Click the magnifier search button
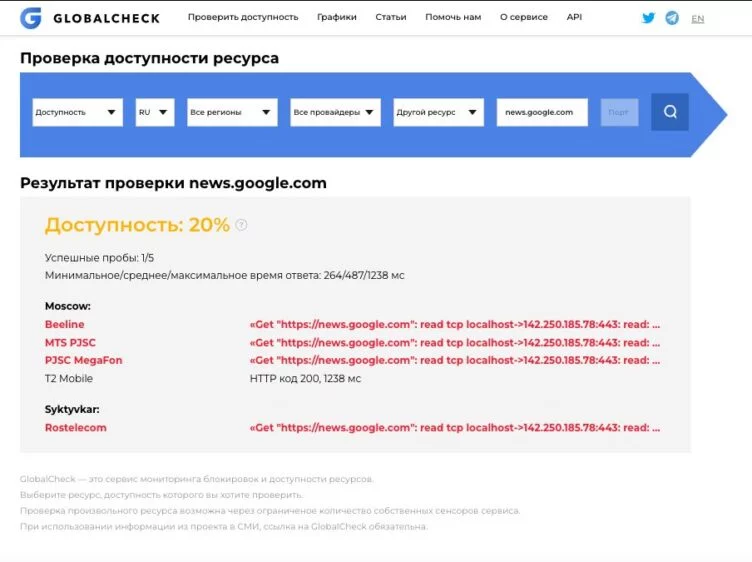 point(670,112)
